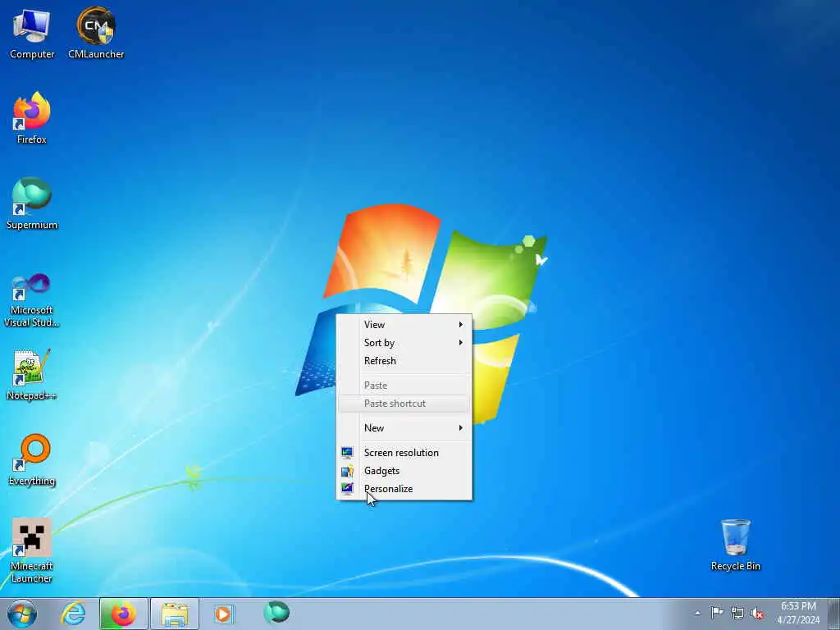Click the Show desktop strip at the taskbar end
This screenshot has height=630, width=840.
click(x=833, y=614)
